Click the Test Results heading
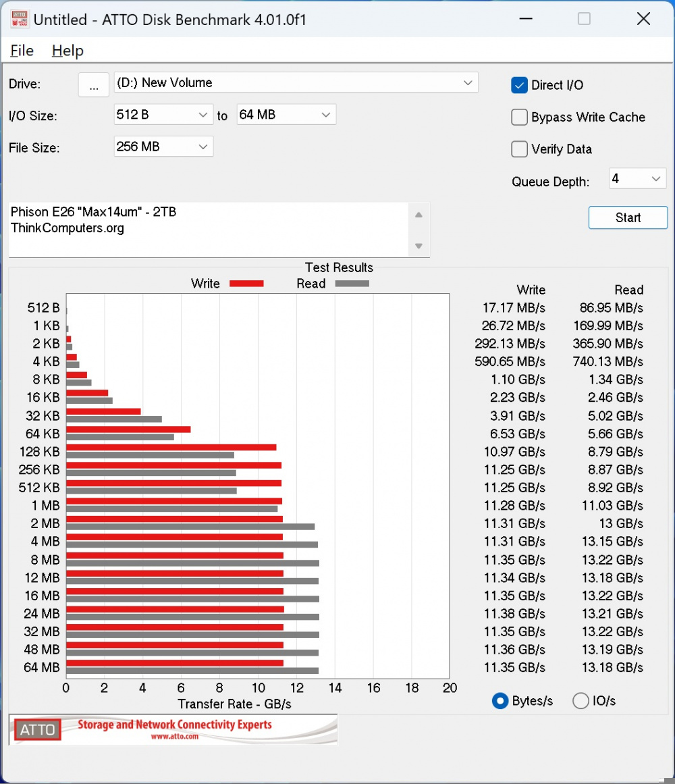 [x=339, y=267]
